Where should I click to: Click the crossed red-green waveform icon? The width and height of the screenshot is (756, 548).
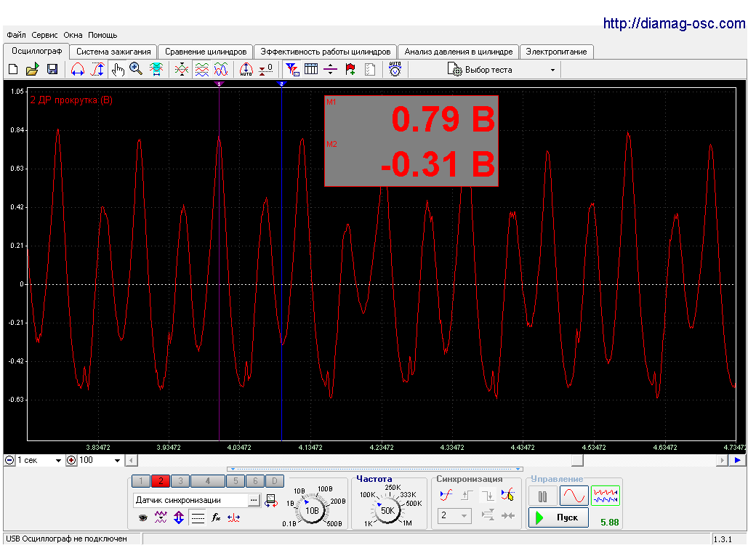(182, 69)
